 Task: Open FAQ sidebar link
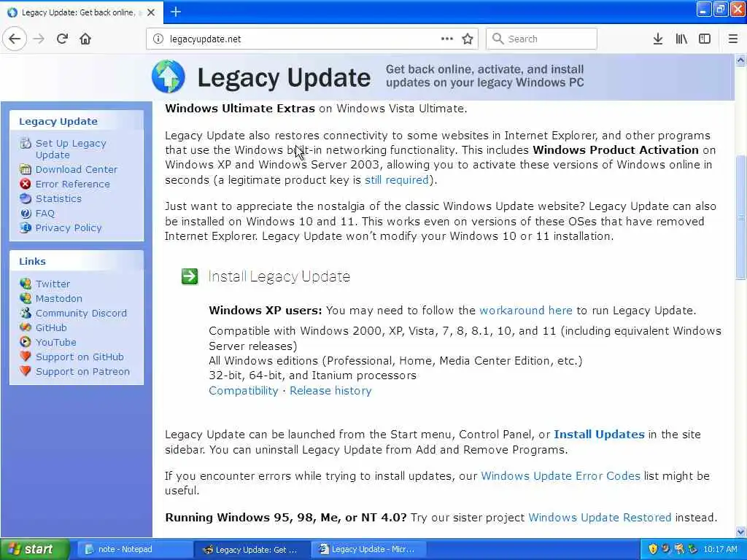coord(44,214)
